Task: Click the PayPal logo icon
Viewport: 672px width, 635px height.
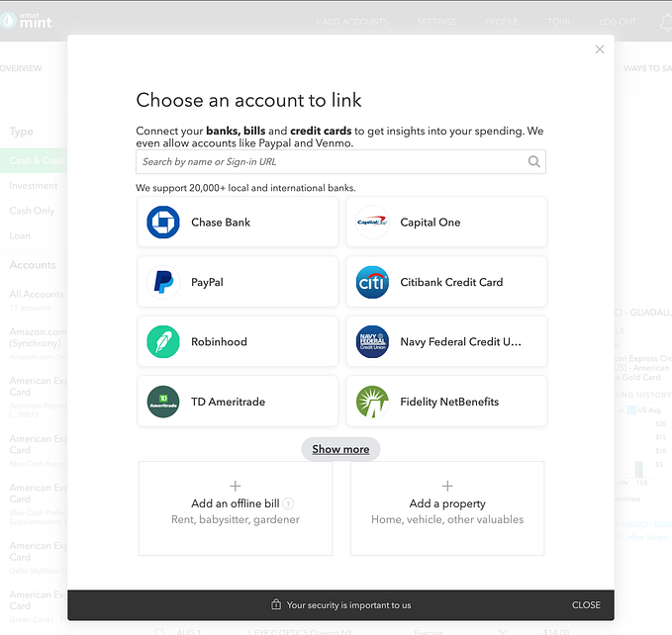Action: (x=163, y=282)
